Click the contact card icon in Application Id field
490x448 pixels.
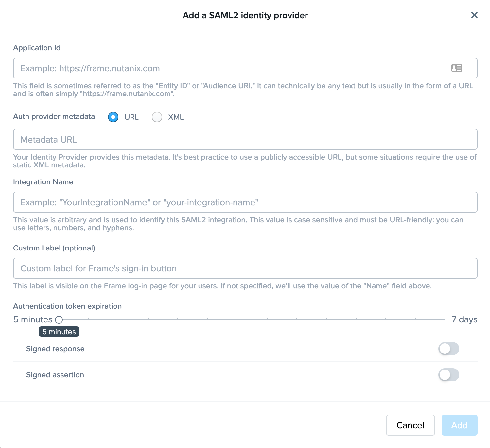point(456,68)
